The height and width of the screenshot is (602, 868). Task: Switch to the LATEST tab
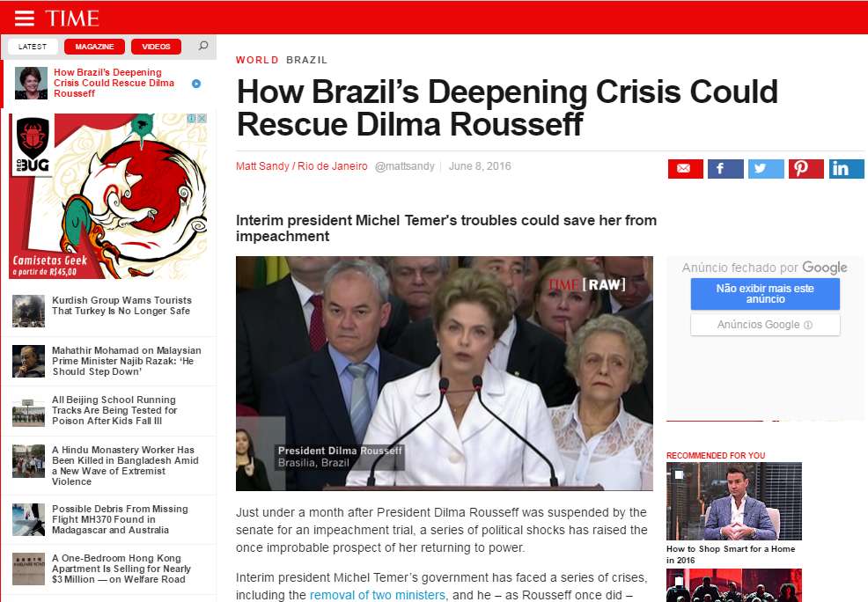click(x=33, y=47)
